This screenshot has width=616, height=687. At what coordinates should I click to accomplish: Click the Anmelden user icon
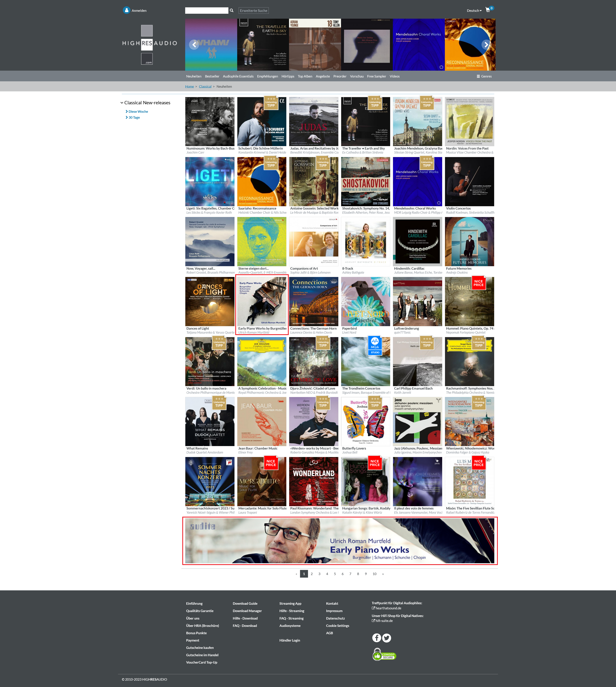(x=127, y=11)
